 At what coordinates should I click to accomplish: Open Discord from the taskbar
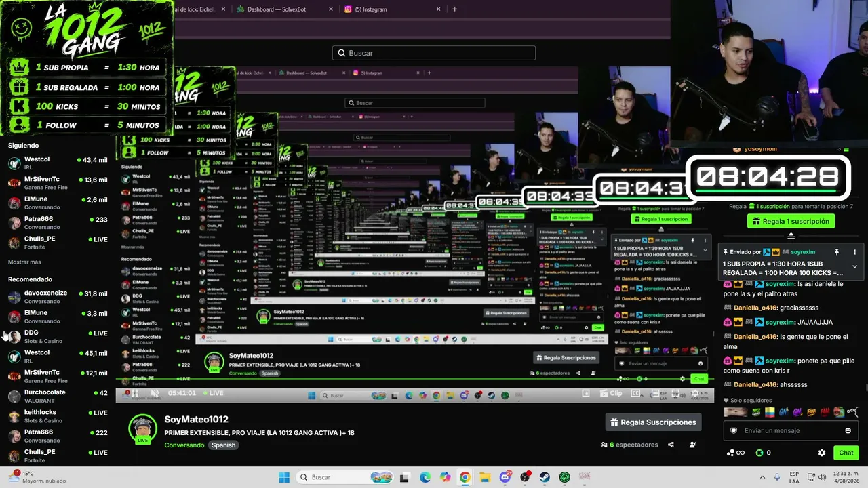tap(505, 477)
